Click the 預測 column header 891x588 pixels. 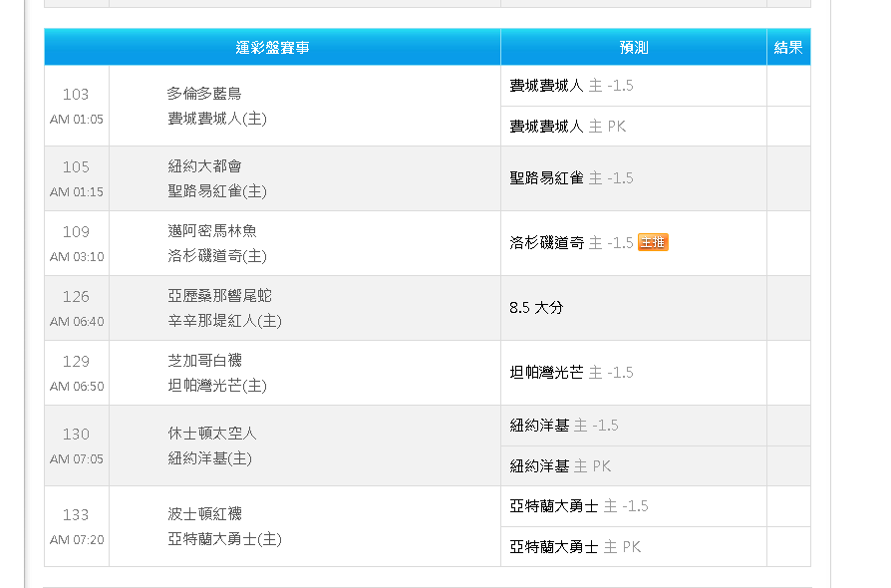pos(633,47)
